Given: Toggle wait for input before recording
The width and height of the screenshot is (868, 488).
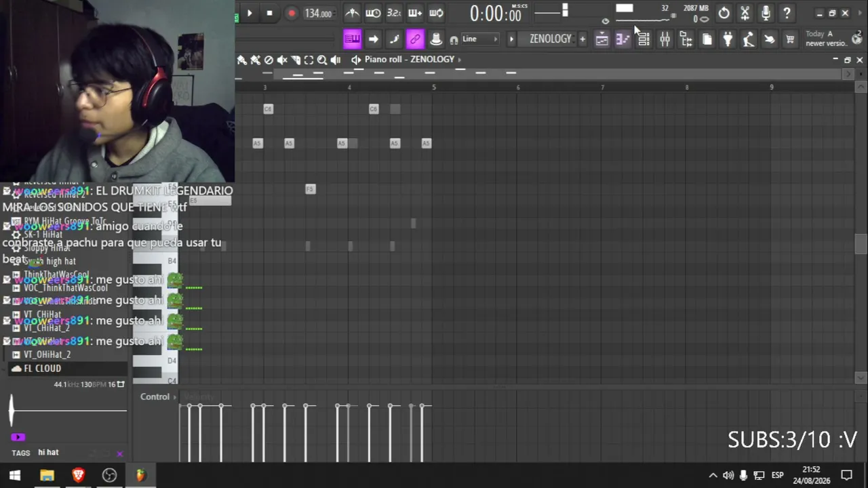Looking at the screenshot, I should [x=373, y=13].
